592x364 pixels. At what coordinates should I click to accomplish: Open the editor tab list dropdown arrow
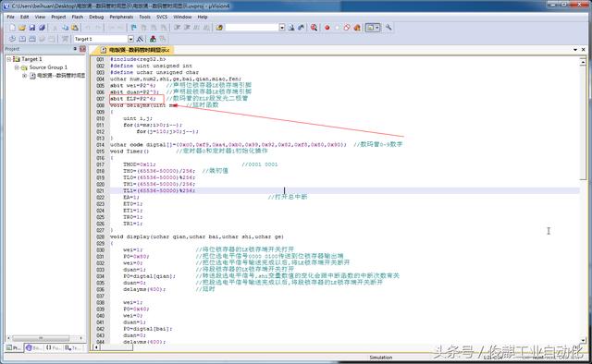575,49
